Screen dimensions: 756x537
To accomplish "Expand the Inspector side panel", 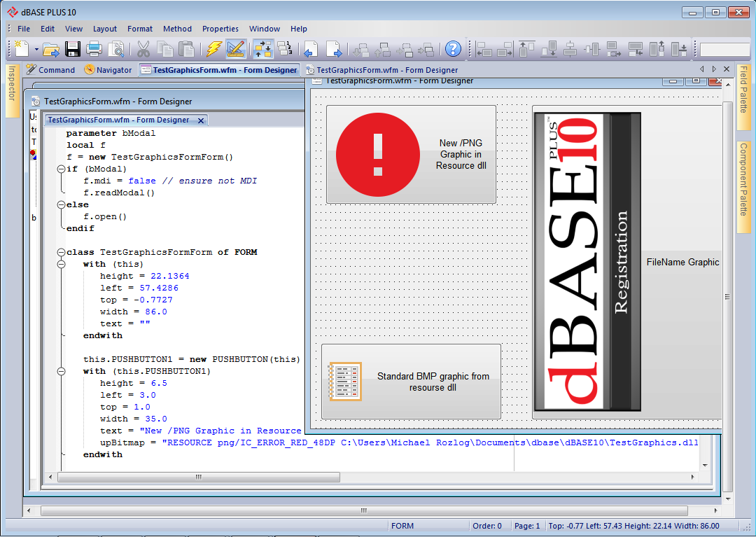I will click(x=12, y=90).
